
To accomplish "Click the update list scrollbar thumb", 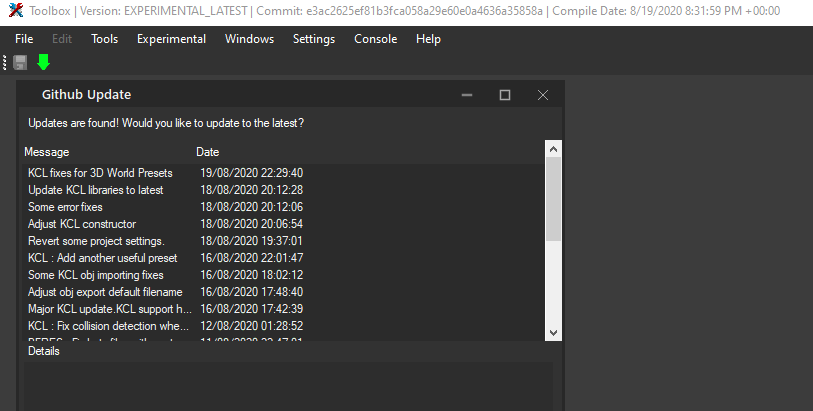I will point(553,199).
